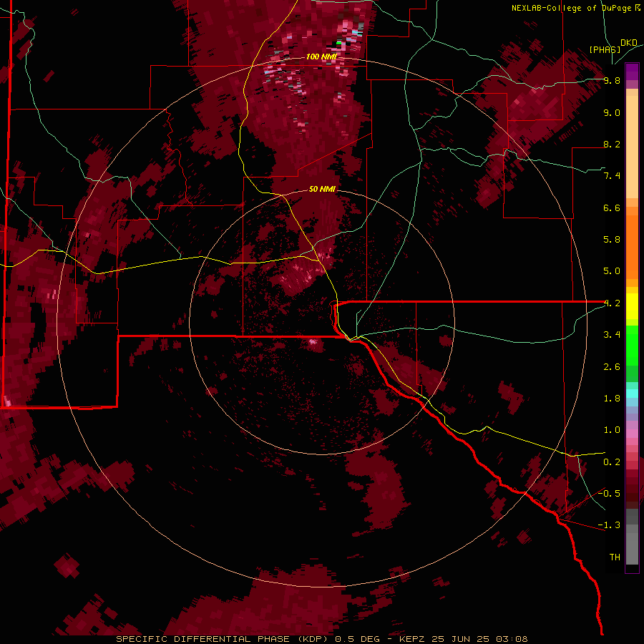
Task: Click the 3.4 legend label
Action: (612, 335)
